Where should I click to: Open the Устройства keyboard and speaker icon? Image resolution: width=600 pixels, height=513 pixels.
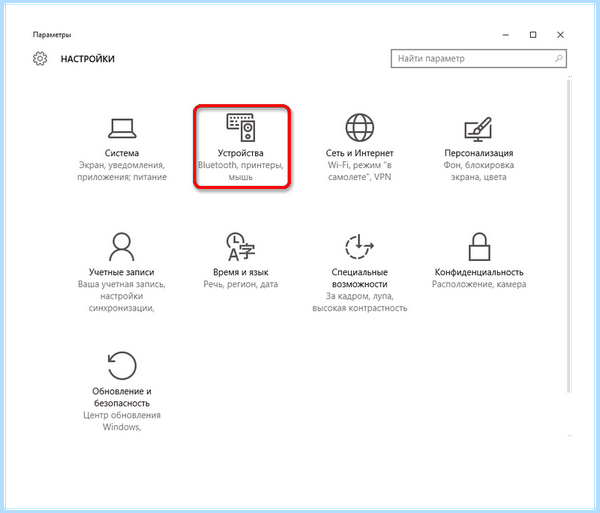241,127
